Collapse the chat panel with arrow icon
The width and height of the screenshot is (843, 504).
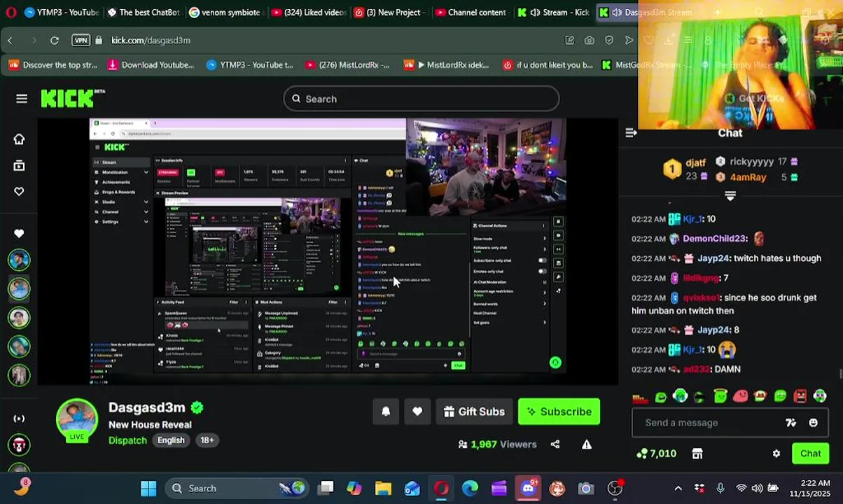tap(631, 133)
